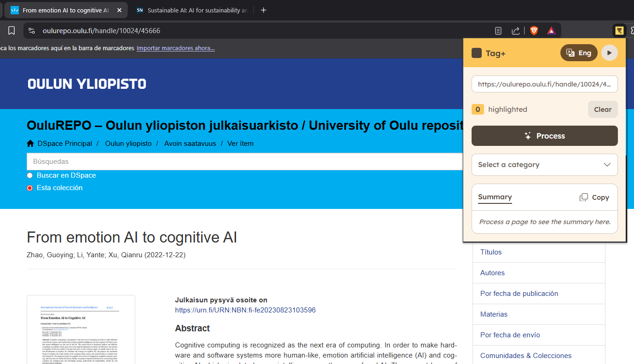This screenshot has height=364, width=634.
Task: Click Importar marcadores ahora link
Action: [176, 48]
